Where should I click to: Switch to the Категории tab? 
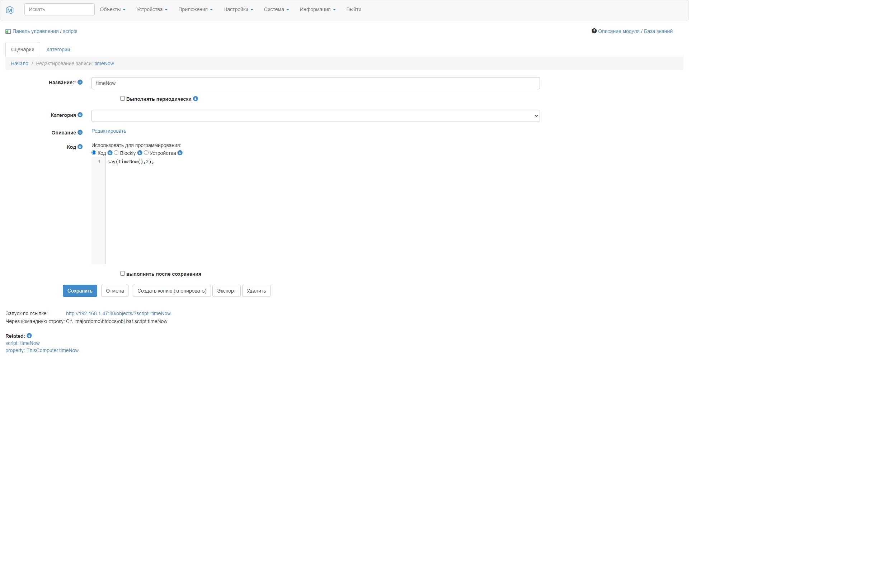pos(58,49)
